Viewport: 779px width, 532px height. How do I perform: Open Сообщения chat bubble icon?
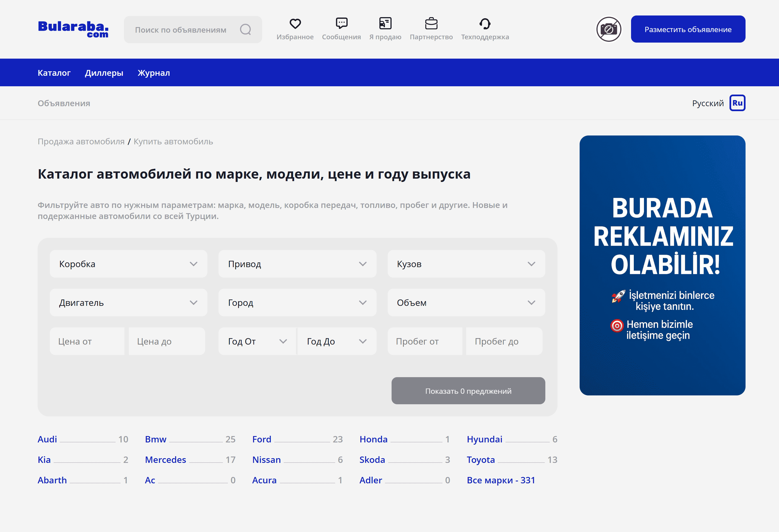(x=341, y=23)
